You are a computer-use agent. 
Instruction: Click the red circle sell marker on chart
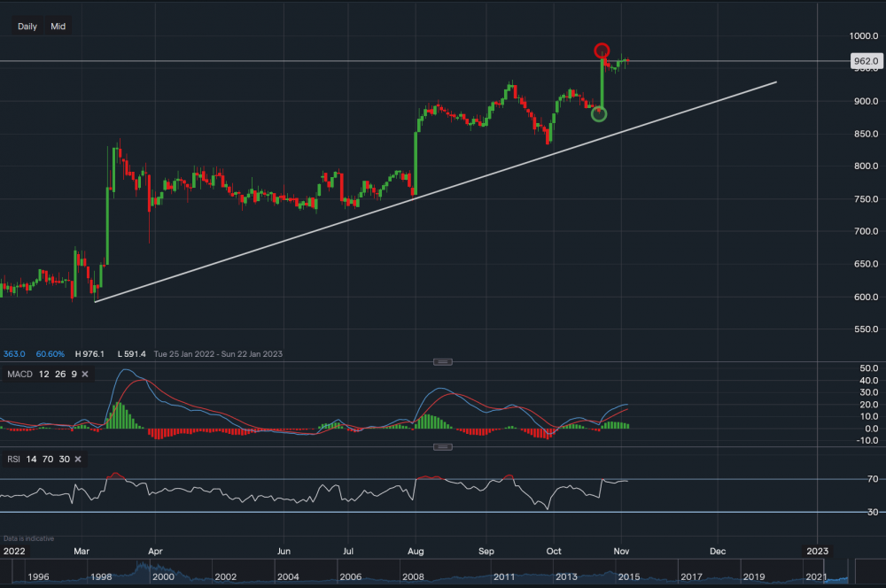(602, 51)
